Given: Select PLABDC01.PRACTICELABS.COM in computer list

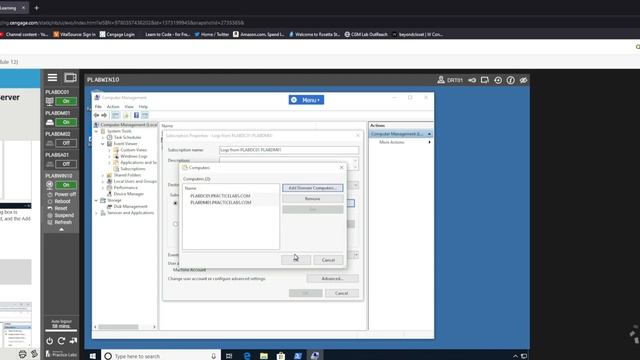Looking at the screenshot, I should (x=220, y=196).
